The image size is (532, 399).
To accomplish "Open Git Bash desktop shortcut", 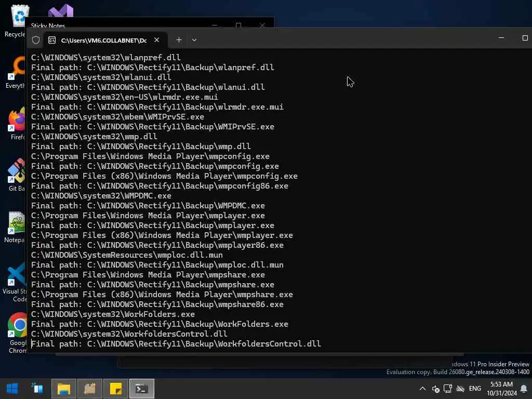I will [16, 176].
